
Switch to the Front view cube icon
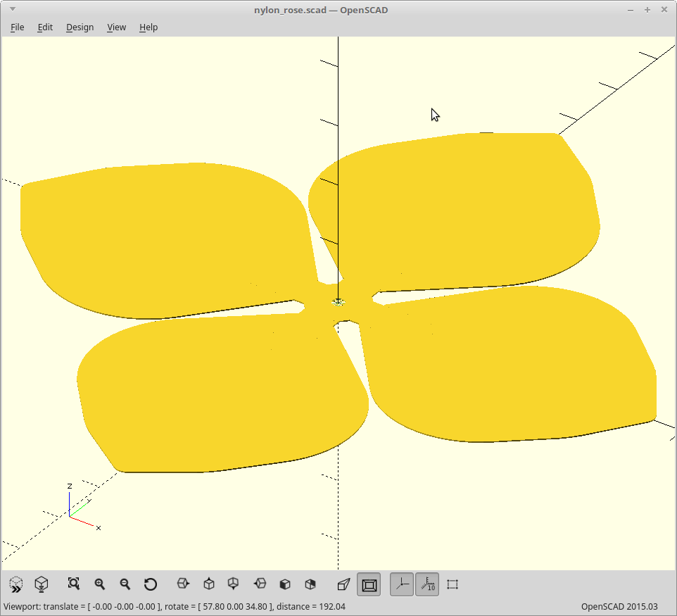(x=285, y=584)
